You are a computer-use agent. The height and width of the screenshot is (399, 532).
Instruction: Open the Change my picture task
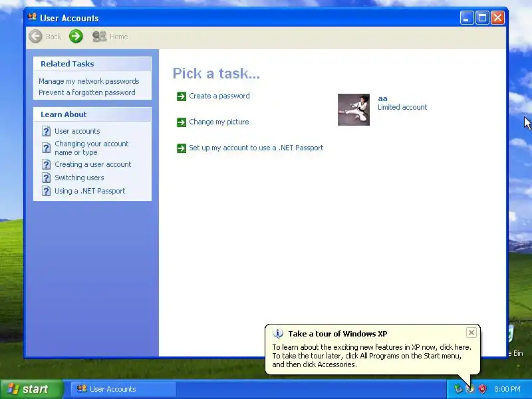coord(219,122)
